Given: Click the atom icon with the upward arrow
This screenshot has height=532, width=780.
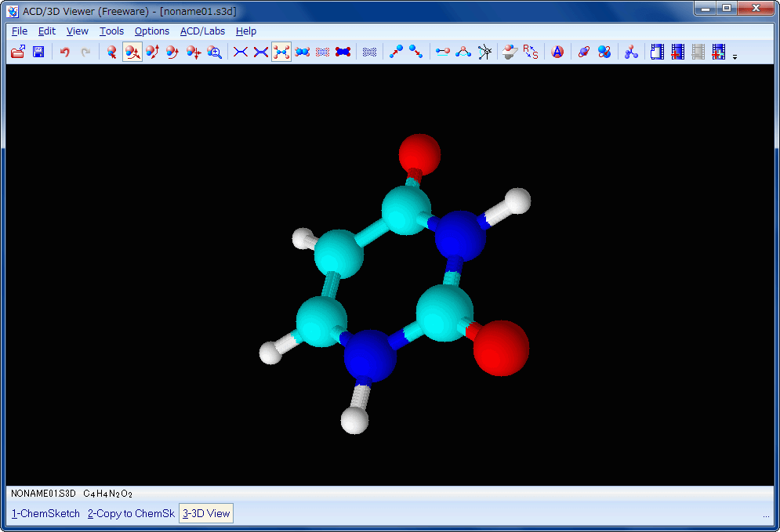Looking at the screenshot, I should 396,52.
